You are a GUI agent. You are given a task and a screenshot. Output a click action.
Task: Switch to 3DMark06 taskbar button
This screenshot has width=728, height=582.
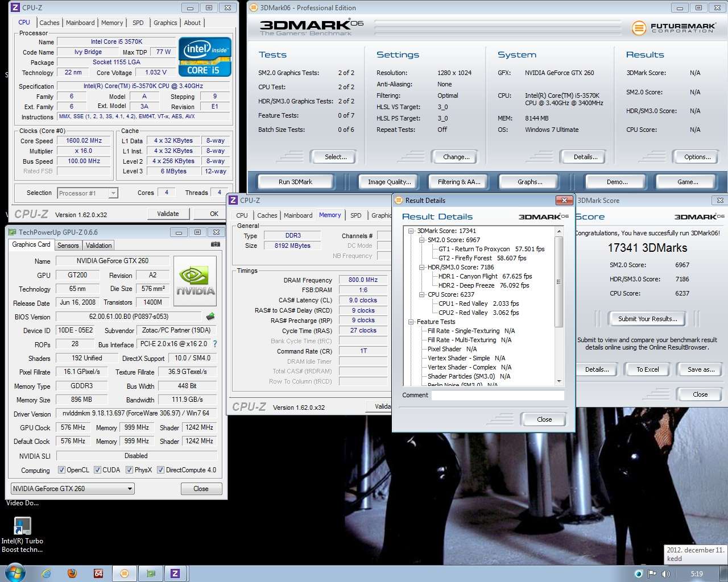(x=125, y=573)
